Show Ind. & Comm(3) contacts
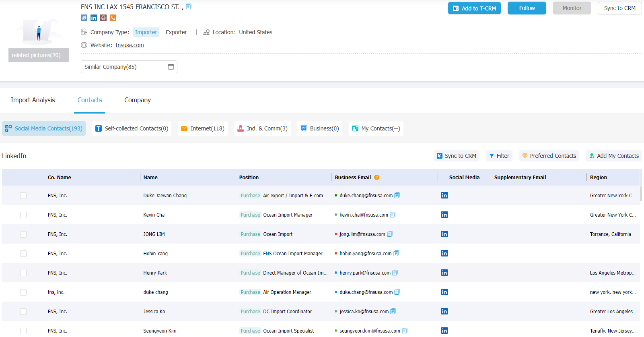Viewport: 644px width, 337px height. tap(262, 128)
